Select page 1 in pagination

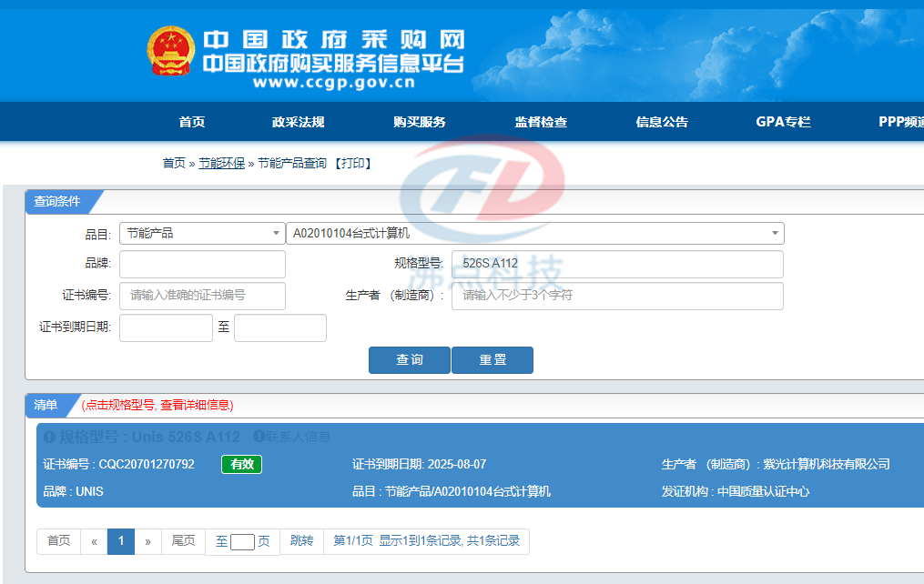(121, 541)
